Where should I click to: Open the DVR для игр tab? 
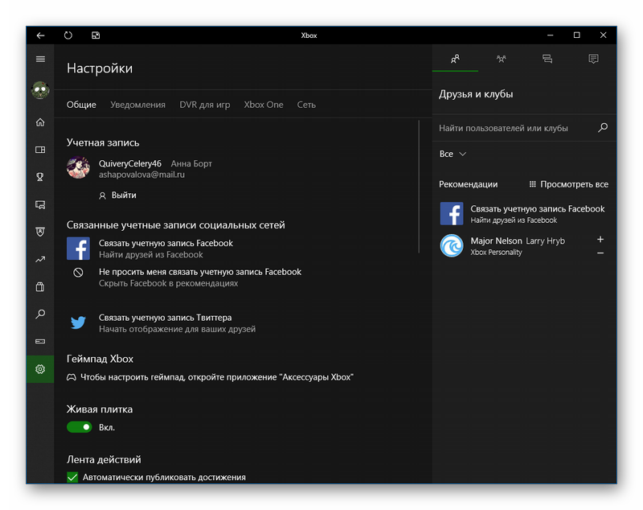point(205,105)
